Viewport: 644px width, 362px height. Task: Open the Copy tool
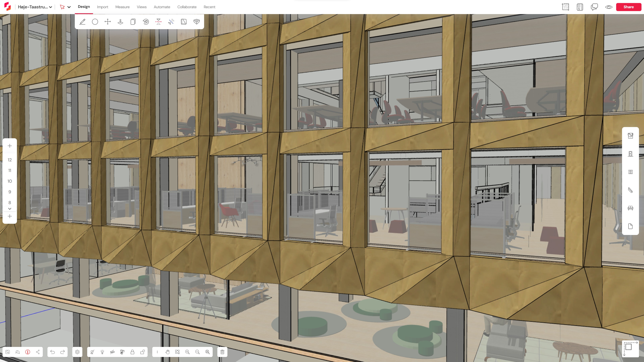point(133,22)
